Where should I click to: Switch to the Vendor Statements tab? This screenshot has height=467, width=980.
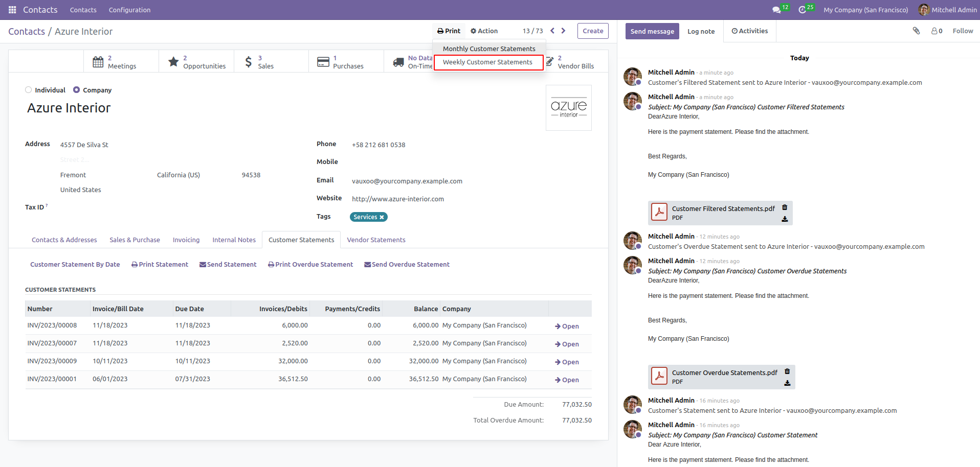(x=376, y=240)
